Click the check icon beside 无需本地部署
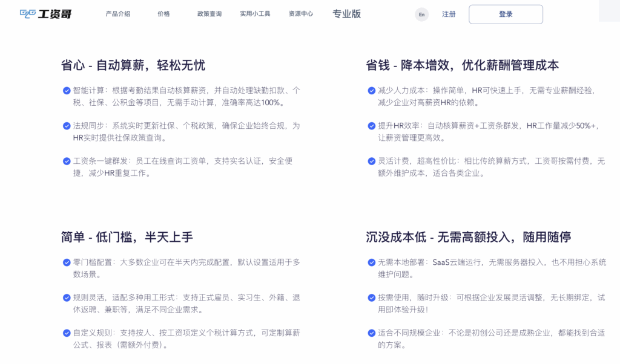This screenshot has width=620, height=364. pyautogui.click(x=372, y=262)
